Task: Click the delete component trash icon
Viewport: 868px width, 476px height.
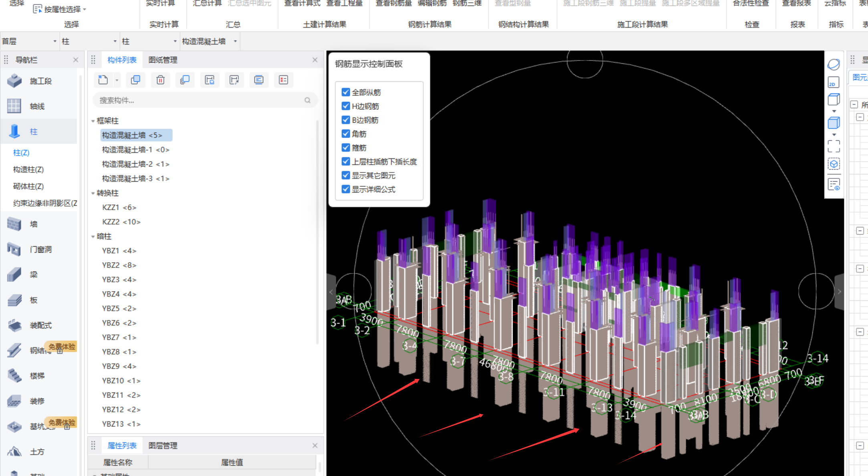Action: coord(160,80)
